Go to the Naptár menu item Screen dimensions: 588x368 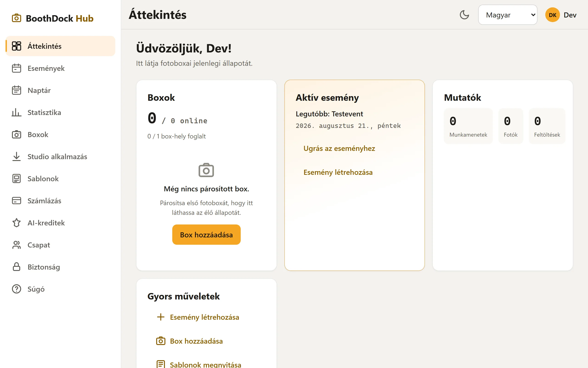tap(60, 90)
